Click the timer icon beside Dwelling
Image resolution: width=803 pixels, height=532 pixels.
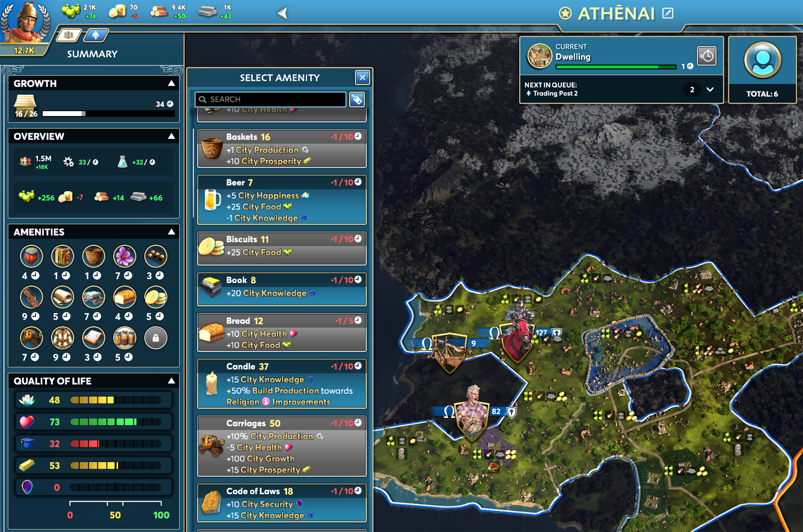point(706,56)
